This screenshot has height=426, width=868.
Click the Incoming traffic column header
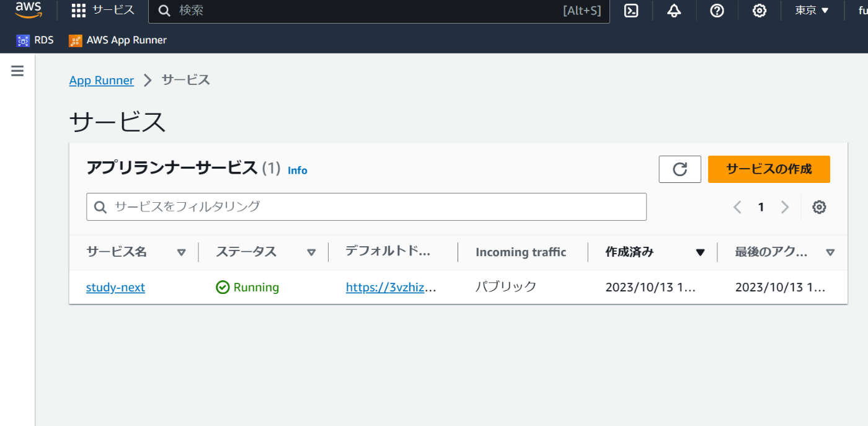pos(521,252)
